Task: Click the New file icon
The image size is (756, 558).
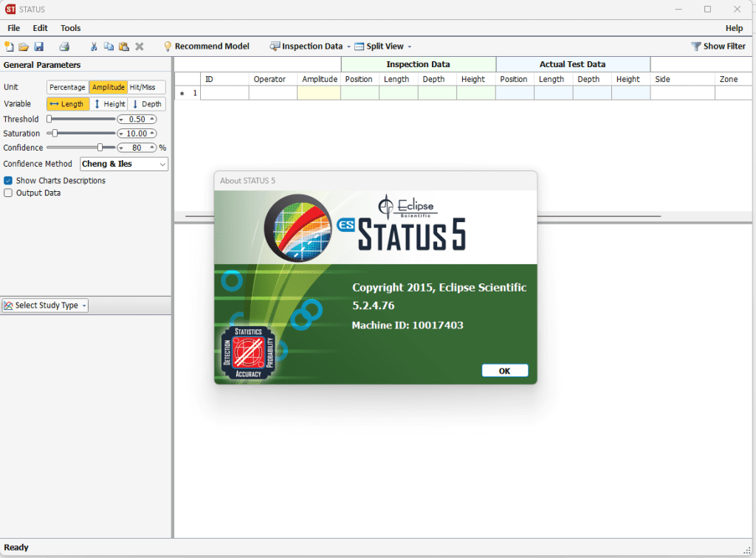Action: tap(9, 46)
